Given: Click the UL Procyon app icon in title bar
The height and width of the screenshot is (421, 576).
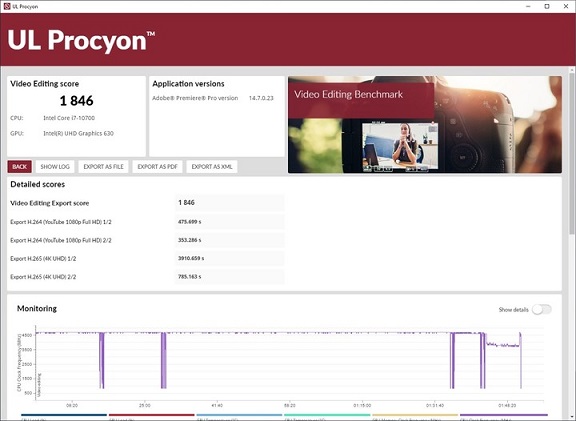Looking at the screenshot, I should click(7, 6).
